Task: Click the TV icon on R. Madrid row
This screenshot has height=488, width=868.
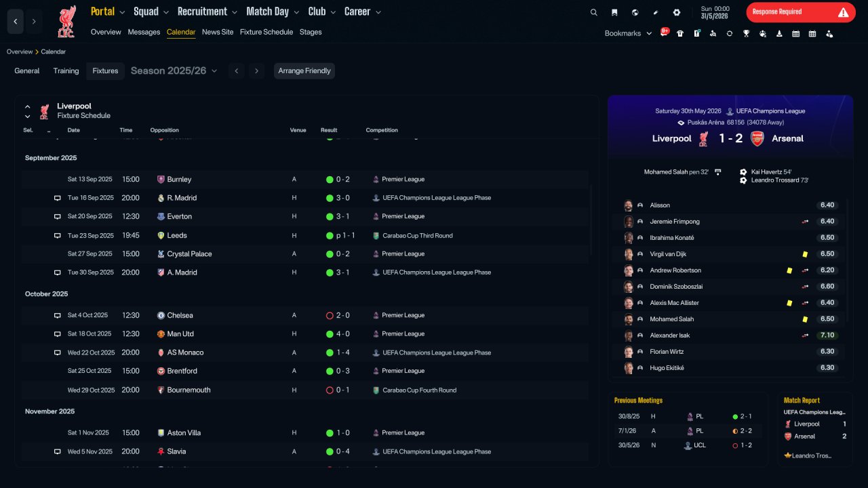Action: click(x=58, y=198)
